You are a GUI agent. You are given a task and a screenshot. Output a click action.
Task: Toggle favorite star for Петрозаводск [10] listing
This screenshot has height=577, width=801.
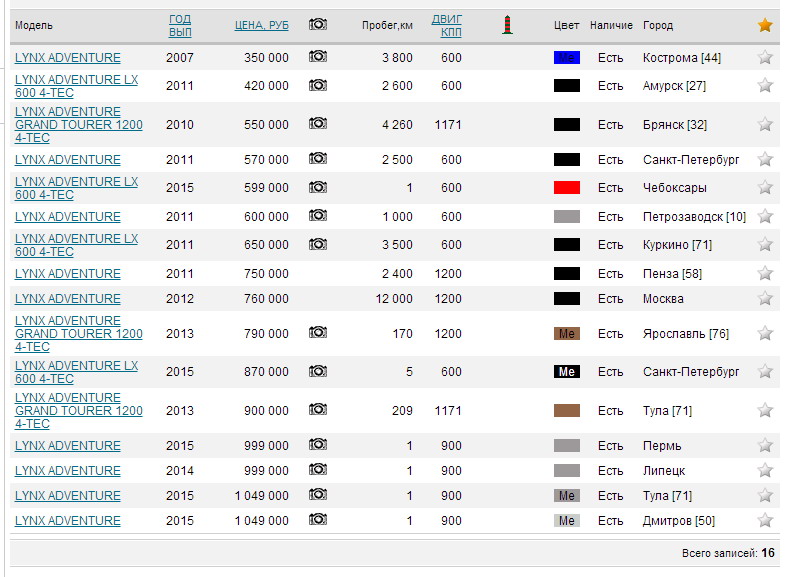[x=765, y=217]
